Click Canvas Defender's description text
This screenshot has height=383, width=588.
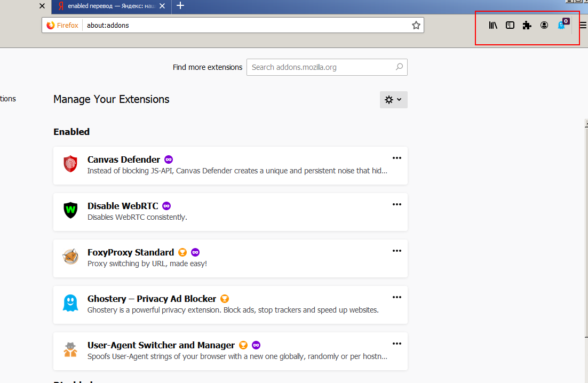[x=237, y=171]
